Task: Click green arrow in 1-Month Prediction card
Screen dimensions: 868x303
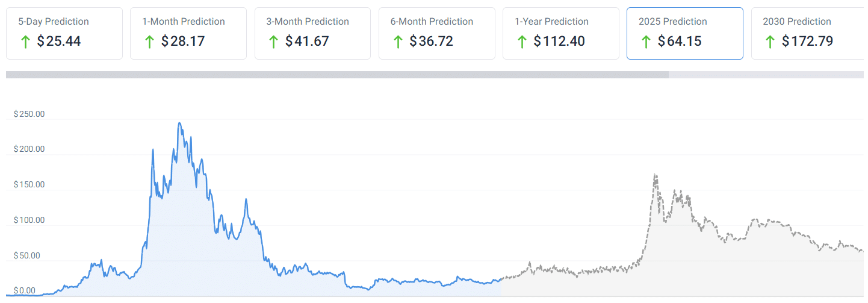Action: (x=149, y=42)
